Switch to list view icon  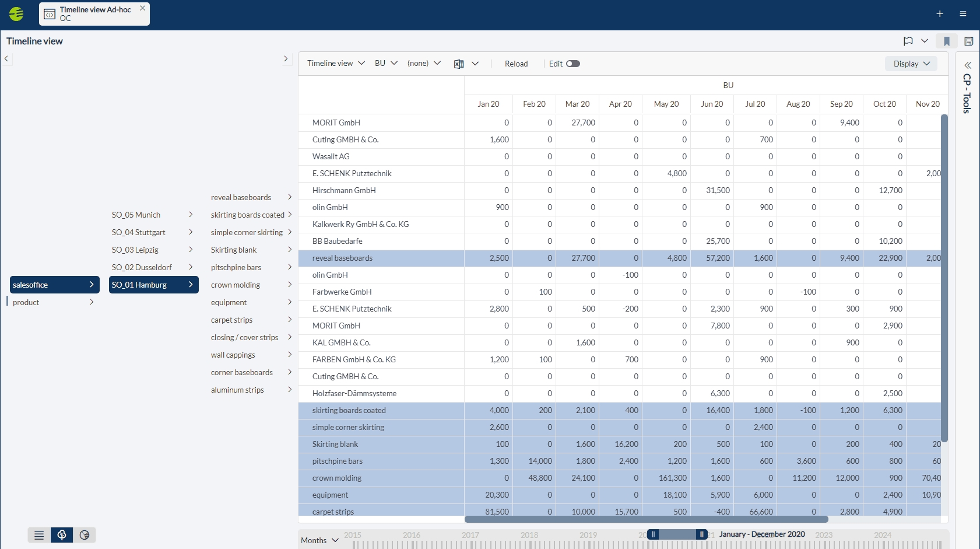click(x=39, y=535)
